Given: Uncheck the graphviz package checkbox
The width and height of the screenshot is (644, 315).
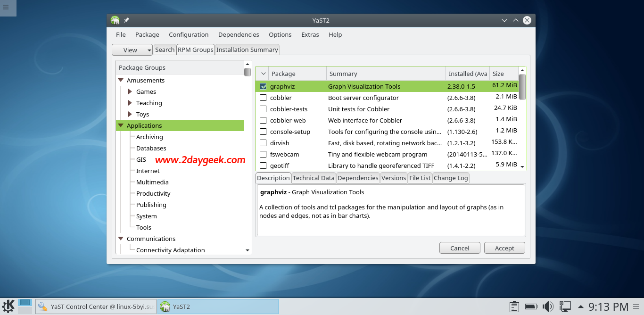Looking at the screenshot, I should pyautogui.click(x=263, y=86).
